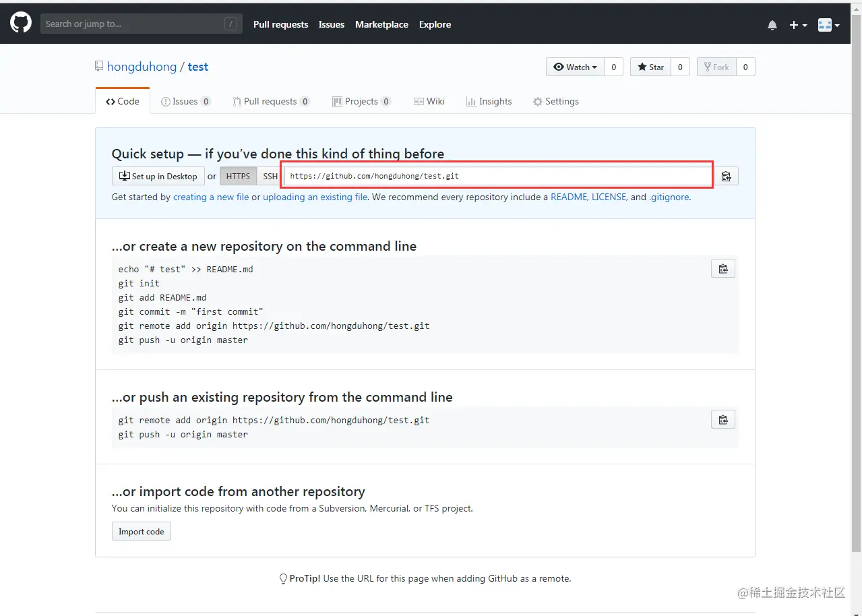Select the SSH clone protocol
862x616 pixels.
(270, 176)
